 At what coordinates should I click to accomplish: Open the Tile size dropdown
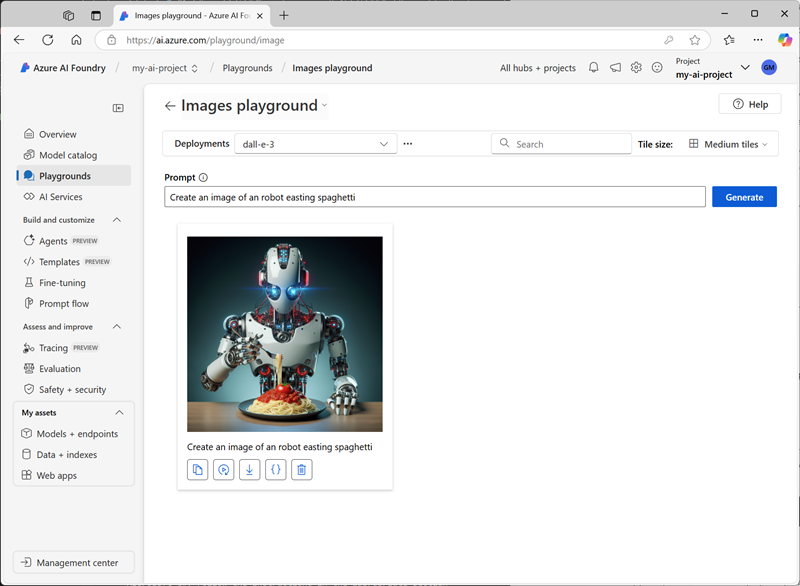click(729, 144)
